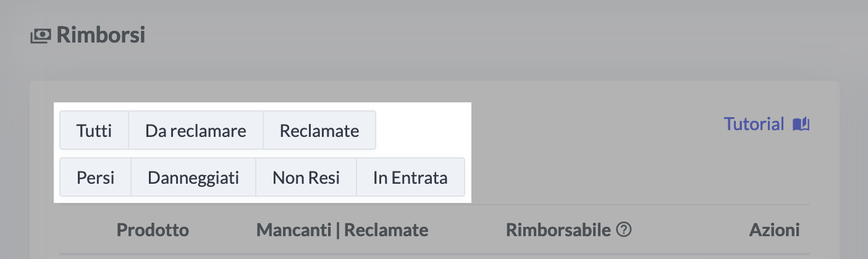Screen dimensions: 868x259
Task: Select the Tutti filter
Action: [x=94, y=131]
